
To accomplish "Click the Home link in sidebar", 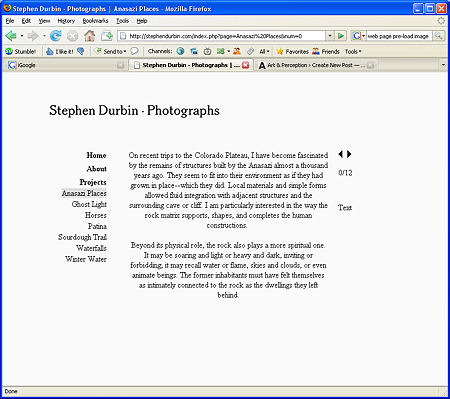I will click(96, 155).
